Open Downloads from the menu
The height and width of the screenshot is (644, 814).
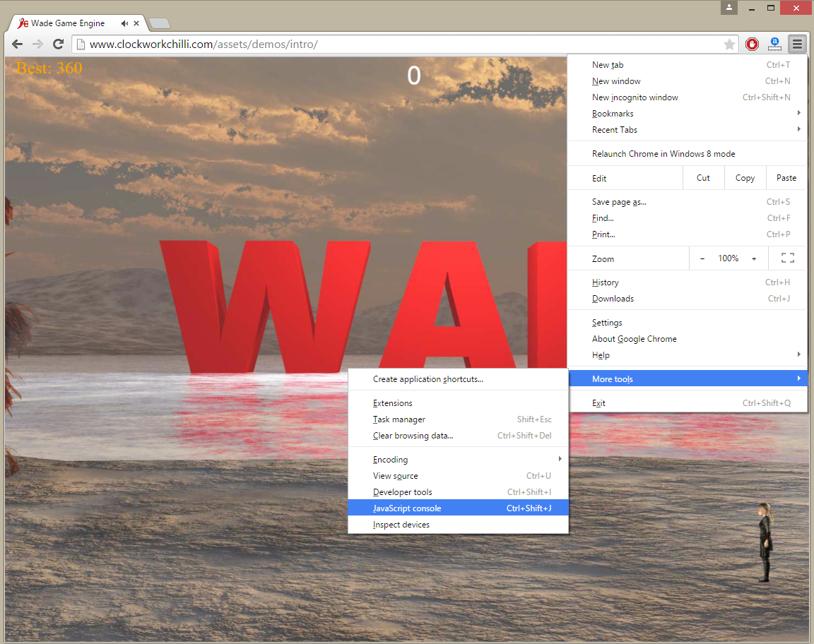coord(688,299)
